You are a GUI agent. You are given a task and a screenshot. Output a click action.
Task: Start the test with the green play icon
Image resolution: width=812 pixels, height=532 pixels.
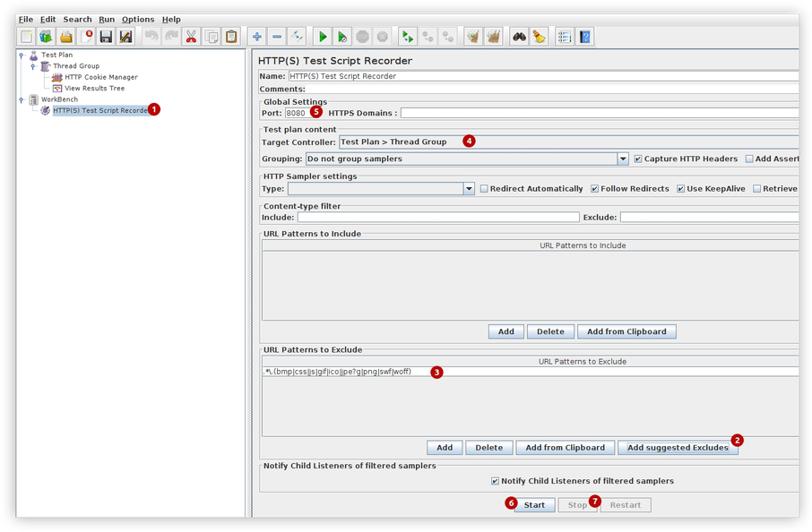point(322,36)
